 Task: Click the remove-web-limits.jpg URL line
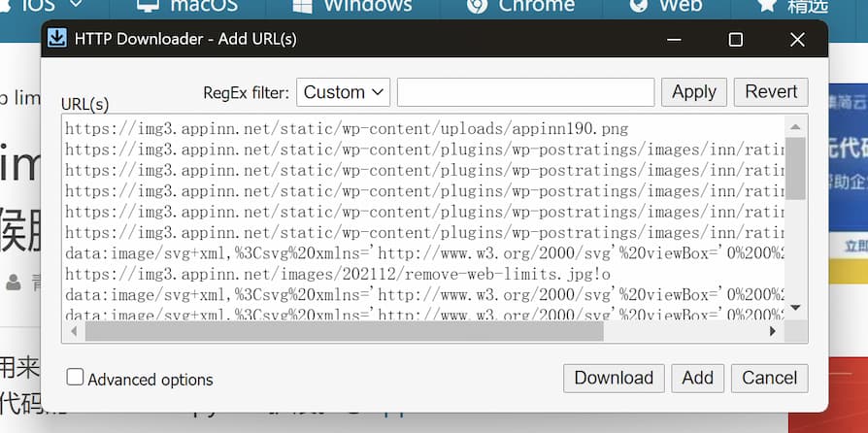click(x=337, y=274)
